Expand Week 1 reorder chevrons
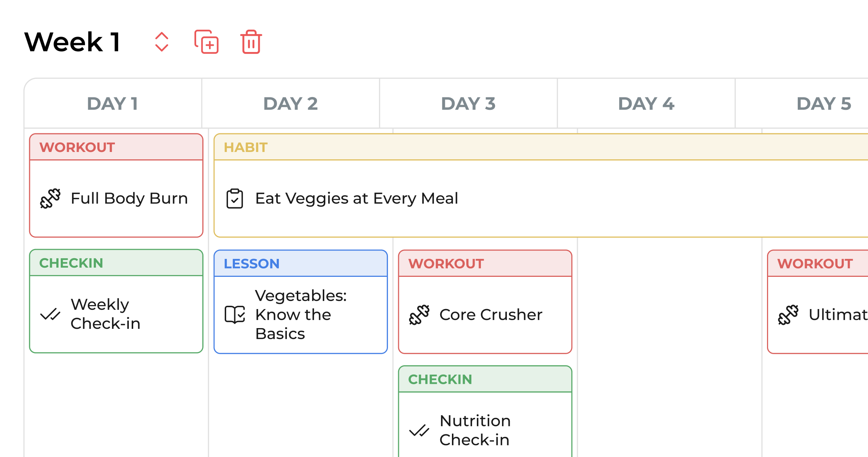This screenshot has height=457, width=868. 161,42
